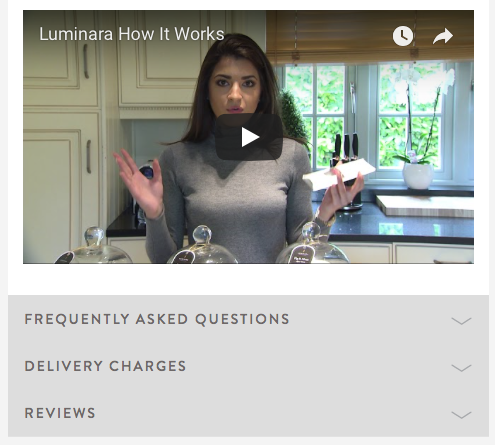
Task: Click the left glass dome in video
Action: tap(94, 246)
